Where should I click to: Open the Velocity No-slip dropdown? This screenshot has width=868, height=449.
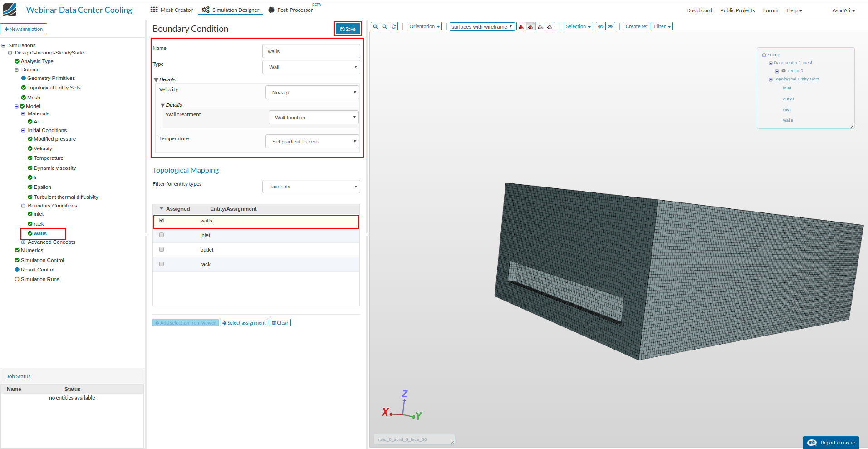312,93
